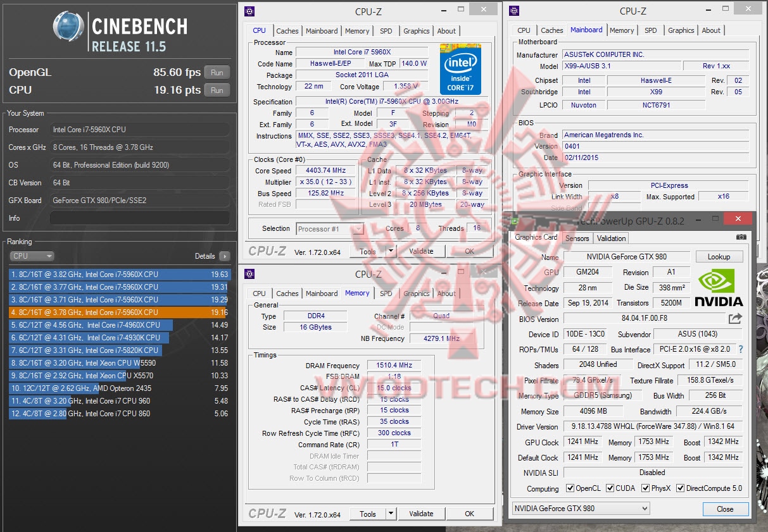Screen dimensions: 768x532
Task: Switch to the Caches tab in CPU-Z CPU window
Action: (x=287, y=31)
